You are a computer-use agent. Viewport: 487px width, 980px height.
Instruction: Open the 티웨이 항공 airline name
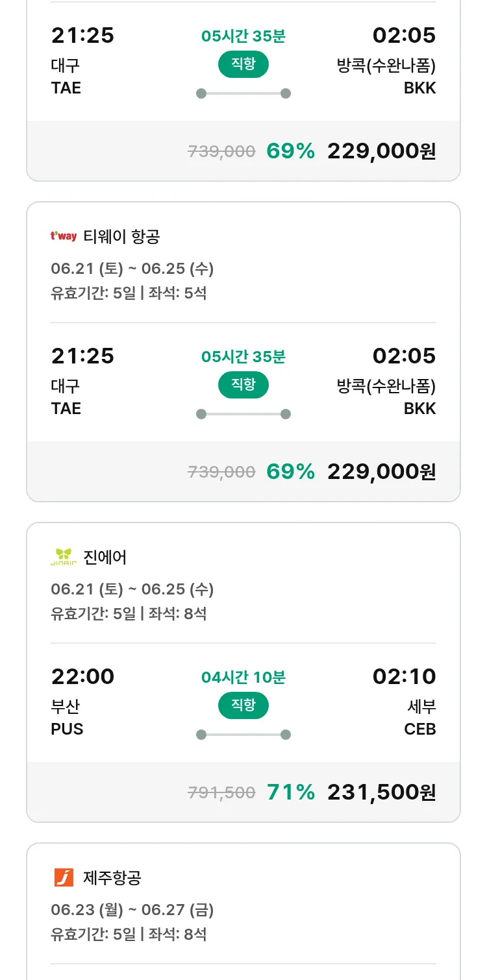click(121, 236)
